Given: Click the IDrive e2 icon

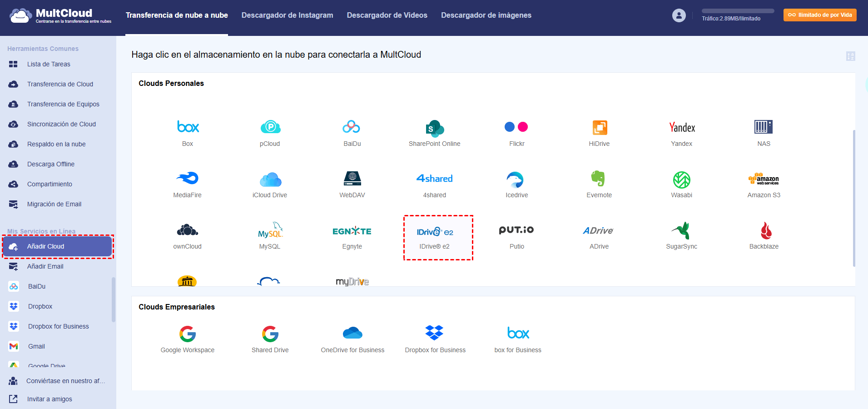Looking at the screenshot, I should [435, 232].
